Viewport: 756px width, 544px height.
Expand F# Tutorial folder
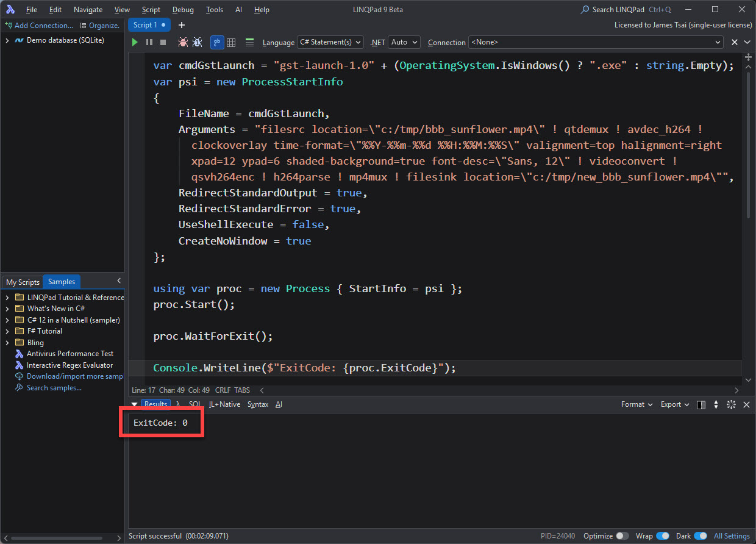click(7, 331)
